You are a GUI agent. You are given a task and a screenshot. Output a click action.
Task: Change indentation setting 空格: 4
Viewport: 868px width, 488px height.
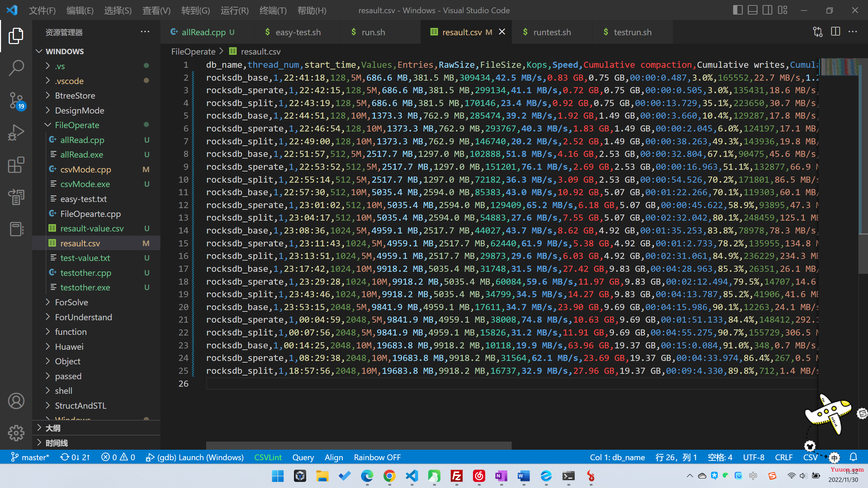(720, 457)
